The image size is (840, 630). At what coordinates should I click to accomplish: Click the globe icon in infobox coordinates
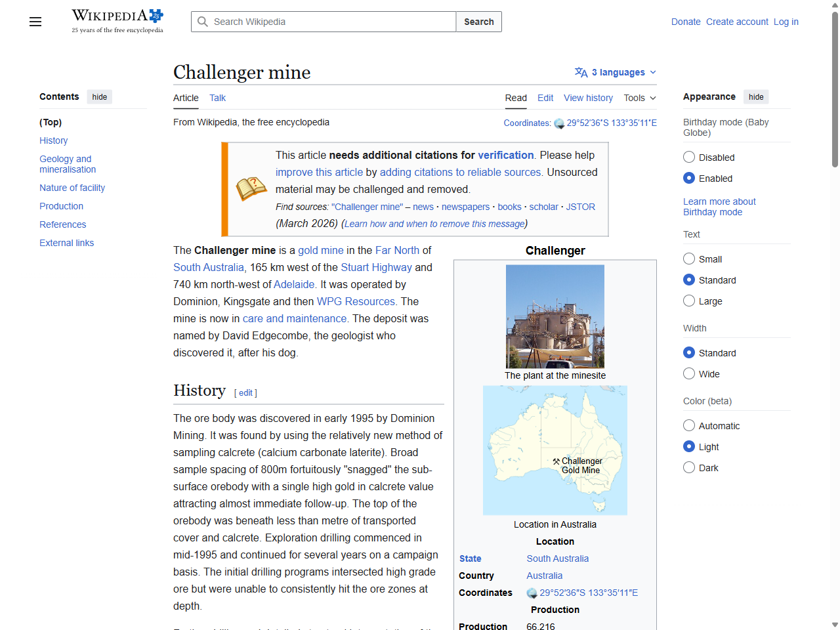tap(532, 593)
